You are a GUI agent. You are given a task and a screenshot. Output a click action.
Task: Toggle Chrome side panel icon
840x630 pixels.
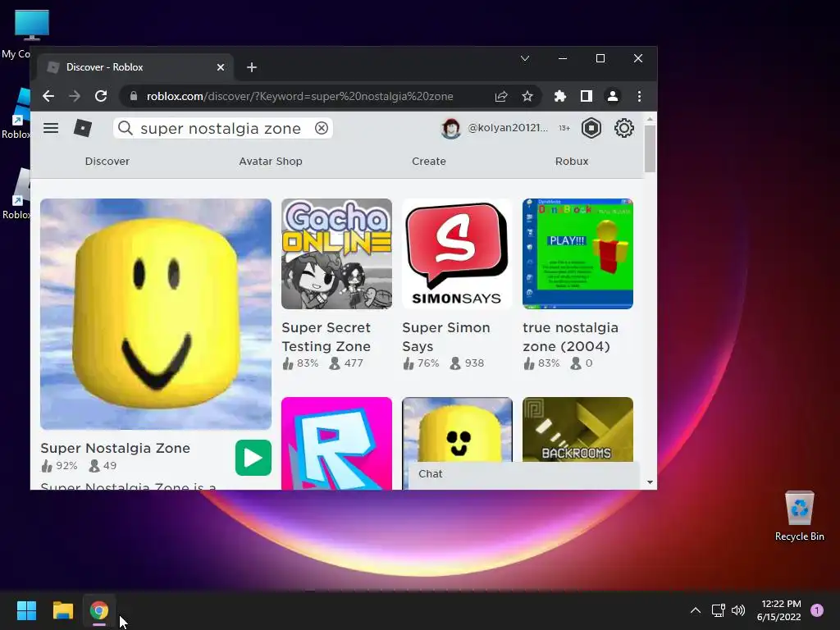coord(586,97)
